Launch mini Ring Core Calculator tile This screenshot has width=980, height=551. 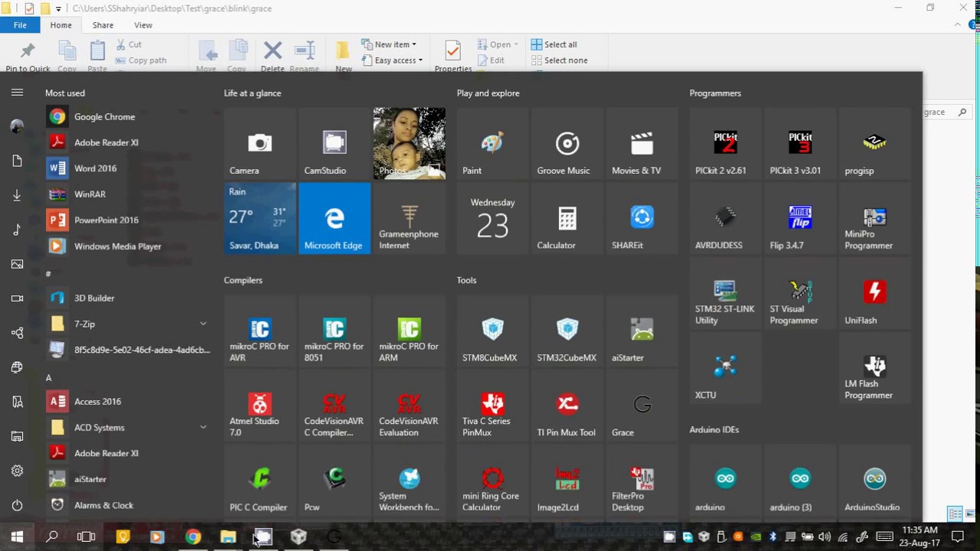(492, 481)
